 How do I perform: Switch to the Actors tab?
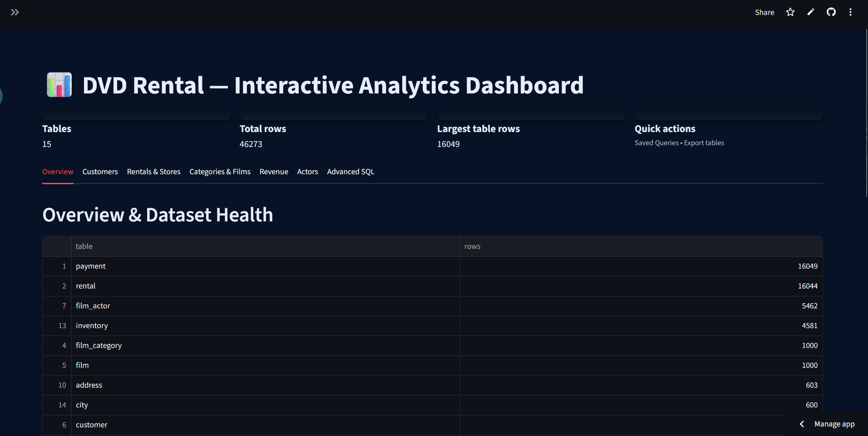[x=307, y=171]
